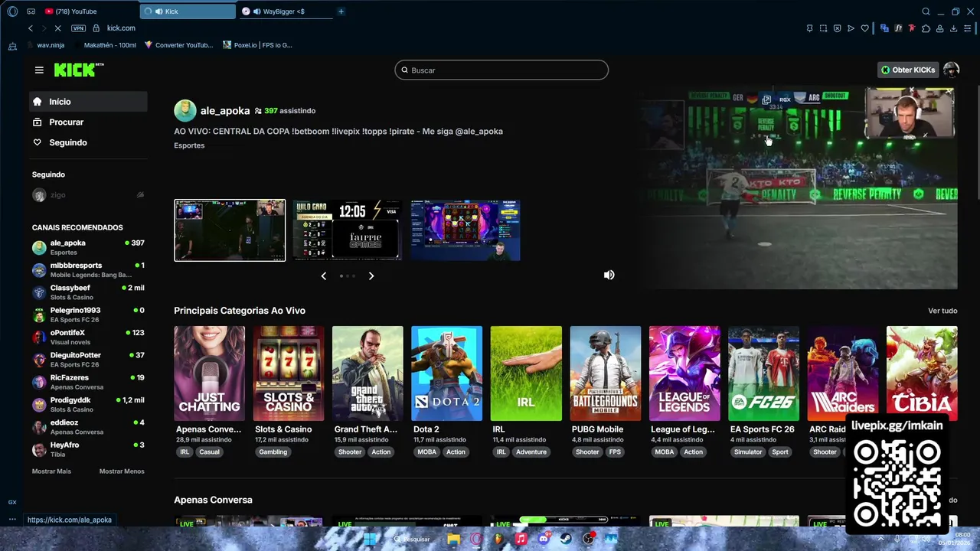Screen dimensions: 980x551
Task: Open File Explorer from the taskbar
Action: 454,539
